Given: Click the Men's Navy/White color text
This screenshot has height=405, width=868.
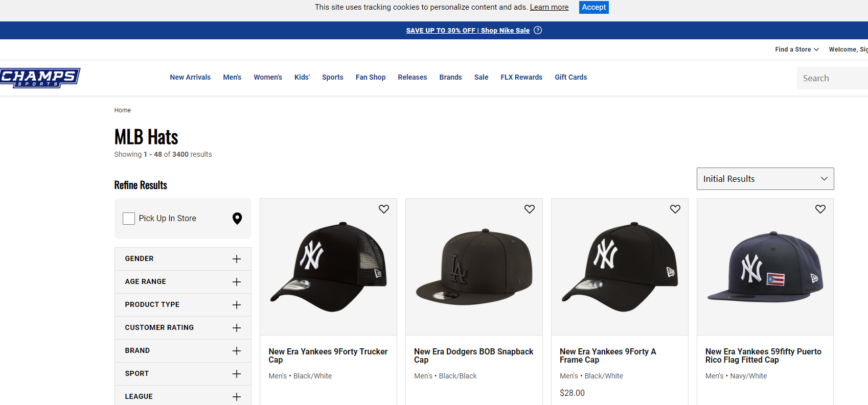Looking at the screenshot, I should click(736, 376).
